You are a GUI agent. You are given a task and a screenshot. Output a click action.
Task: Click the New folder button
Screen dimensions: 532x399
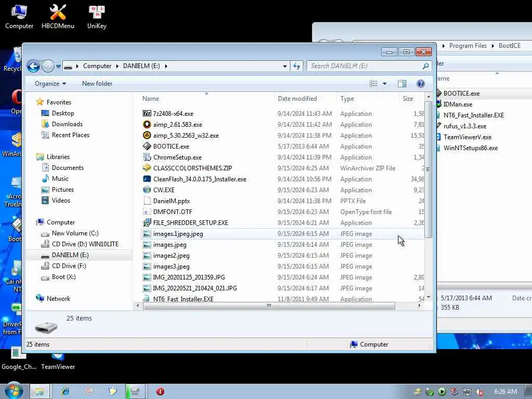tap(97, 84)
